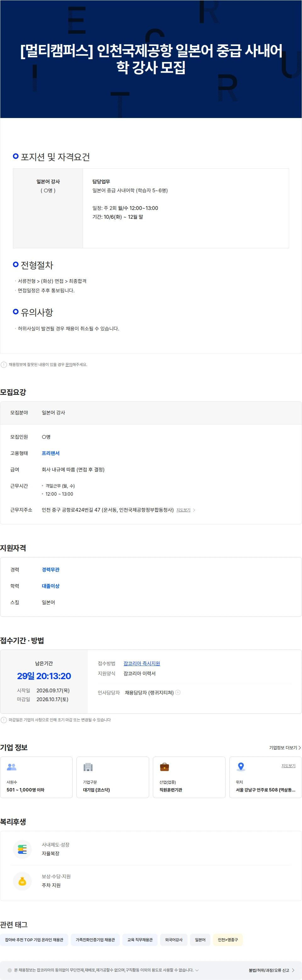
Task: Click start date 2026.09.17(목)
Action: (53, 690)
